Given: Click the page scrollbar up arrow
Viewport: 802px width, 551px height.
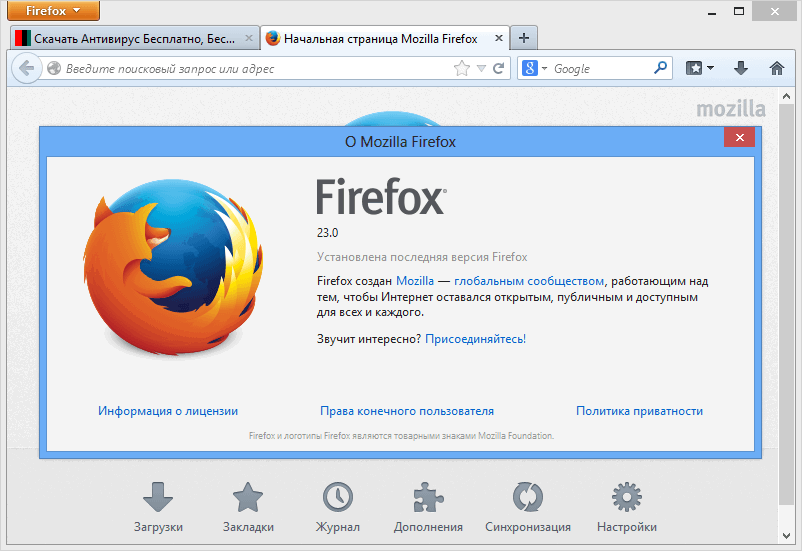Looking at the screenshot, I should (x=787, y=96).
